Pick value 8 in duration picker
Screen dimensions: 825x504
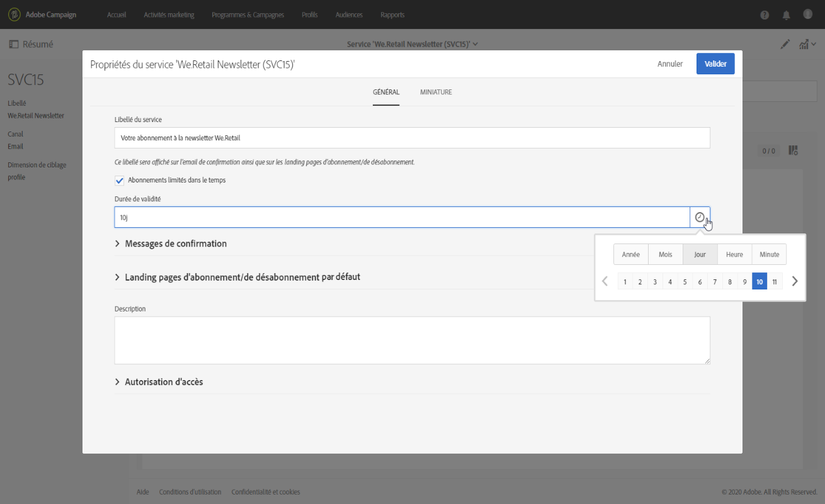click(x=730, y=282)
